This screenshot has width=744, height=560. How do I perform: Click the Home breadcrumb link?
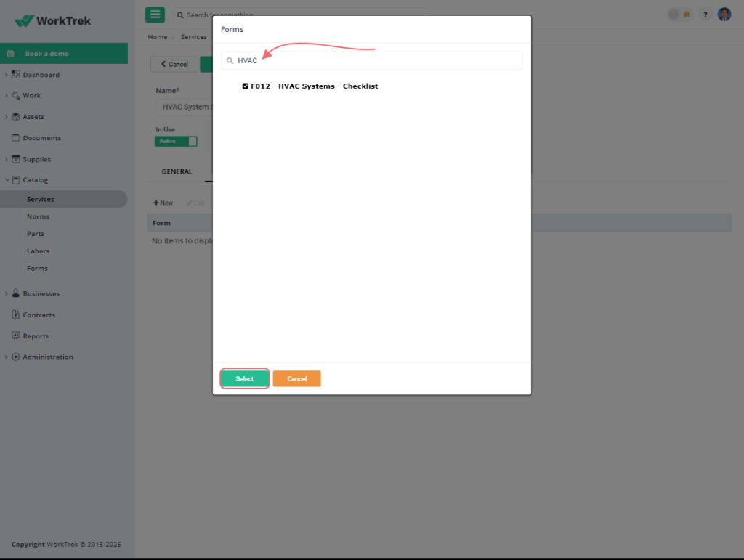tap(157, 36)
